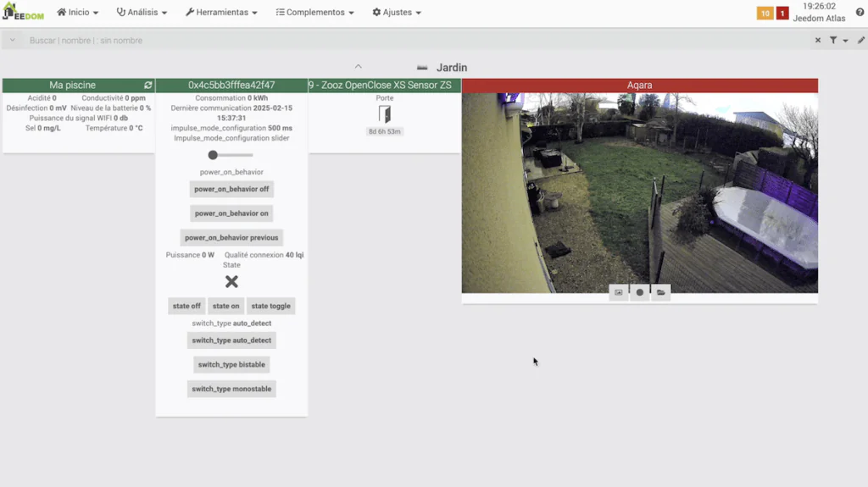
Task: Open the red 1 updates badge
Action: pyautogui.click(x=782, y=14)
